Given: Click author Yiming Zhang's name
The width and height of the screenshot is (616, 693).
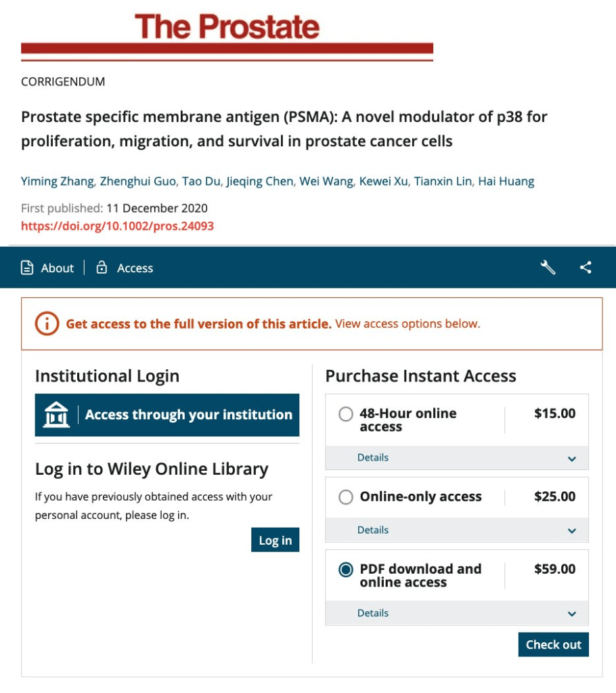Looking at the screenshot, I should [x=58, y=181].
